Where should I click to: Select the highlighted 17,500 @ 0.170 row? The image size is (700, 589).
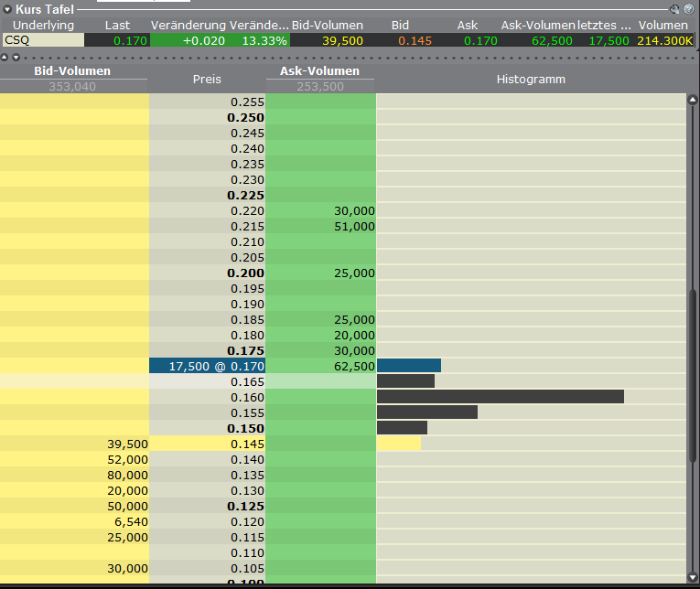tap(207, 366)
